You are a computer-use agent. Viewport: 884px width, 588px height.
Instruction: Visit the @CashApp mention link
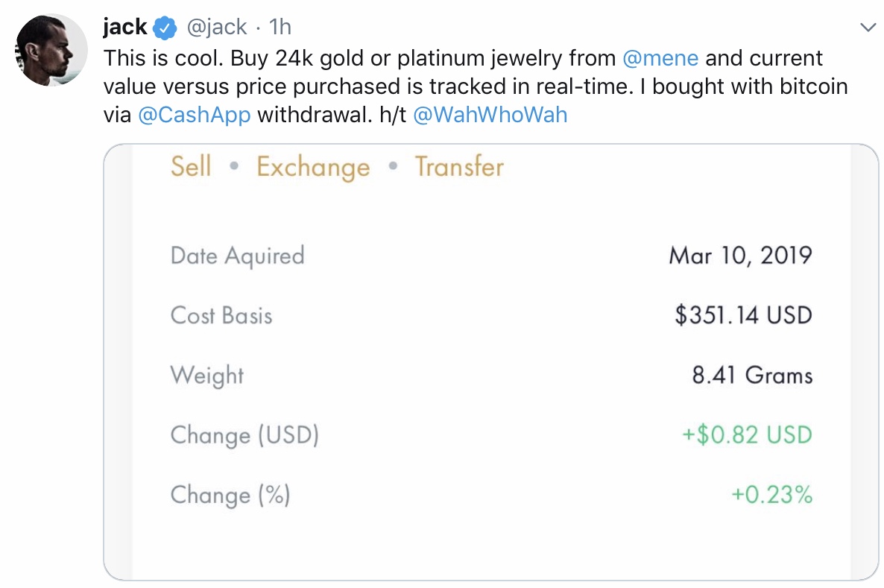[x=195, y=116]
